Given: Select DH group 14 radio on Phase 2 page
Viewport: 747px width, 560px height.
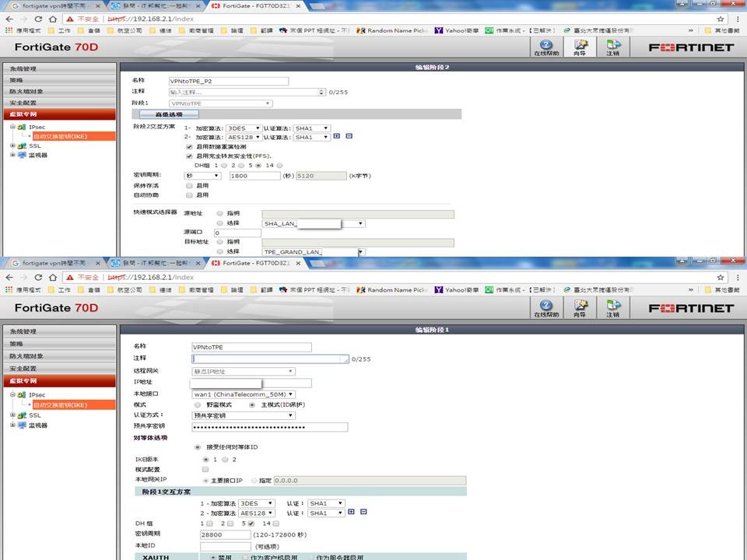Looking at the screenshot, I should pyautogui.click(x=279, y=165).
